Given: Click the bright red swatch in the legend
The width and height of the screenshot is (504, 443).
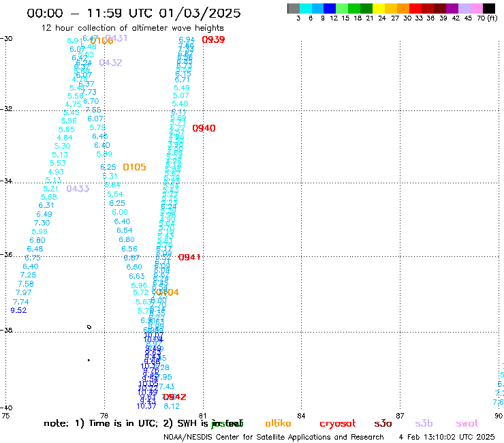Looking at the screenshot, I should (415, 8).
